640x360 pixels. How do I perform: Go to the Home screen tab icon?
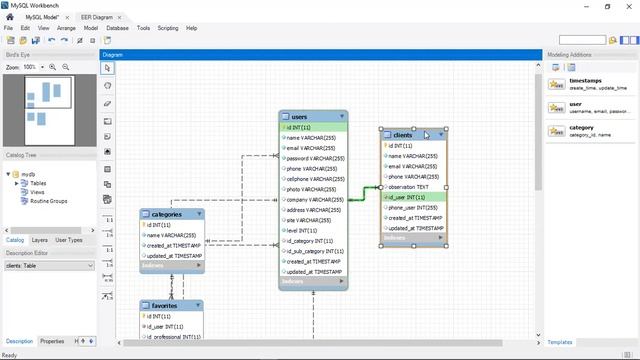tap(10, 17)
